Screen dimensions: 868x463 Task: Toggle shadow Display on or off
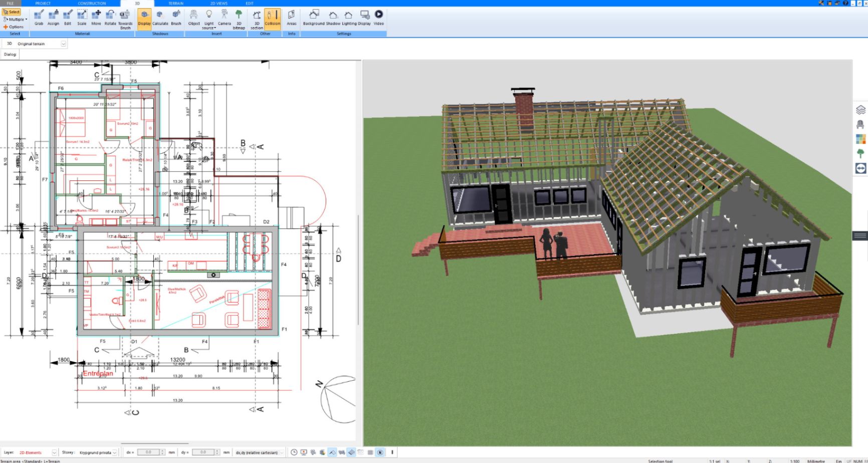point(144,19)
